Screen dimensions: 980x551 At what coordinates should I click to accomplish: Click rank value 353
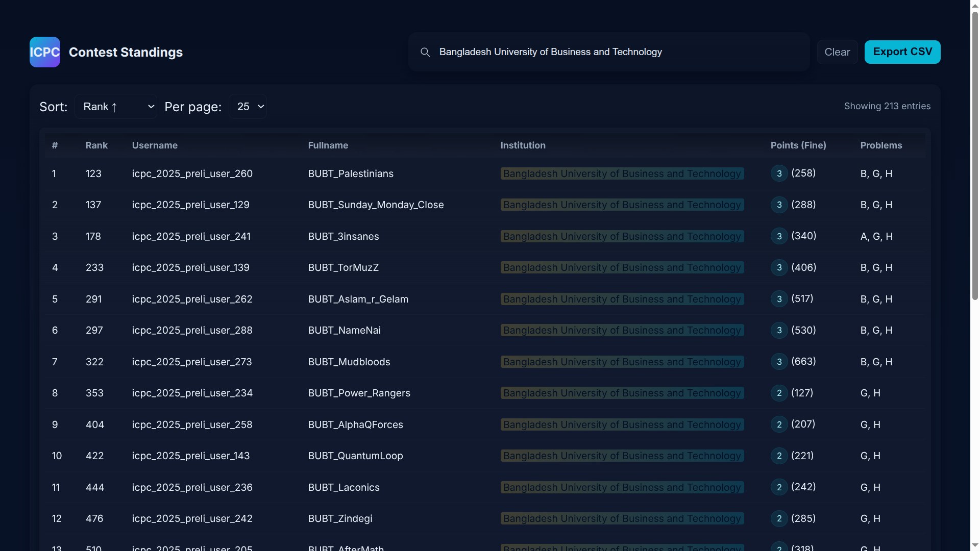94,393
